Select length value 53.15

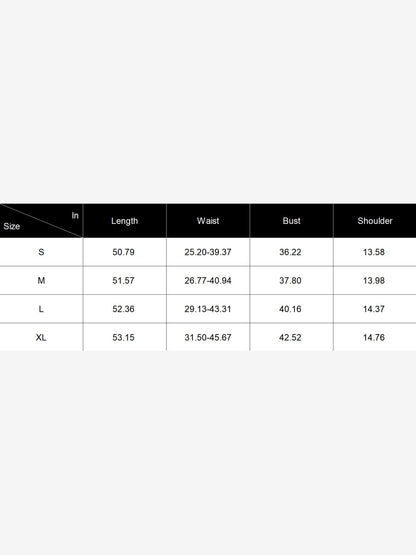click(123, 337)
